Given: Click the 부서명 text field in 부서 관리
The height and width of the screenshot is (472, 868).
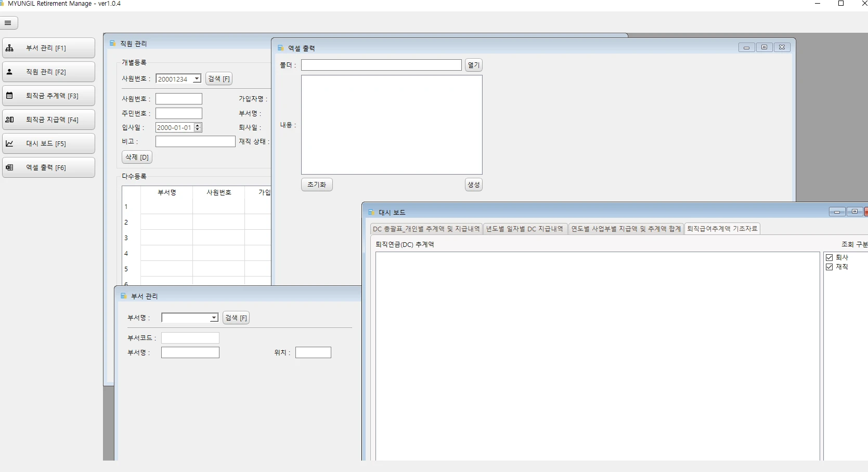Looking at the screenshot, I should (x=190, y=352).
